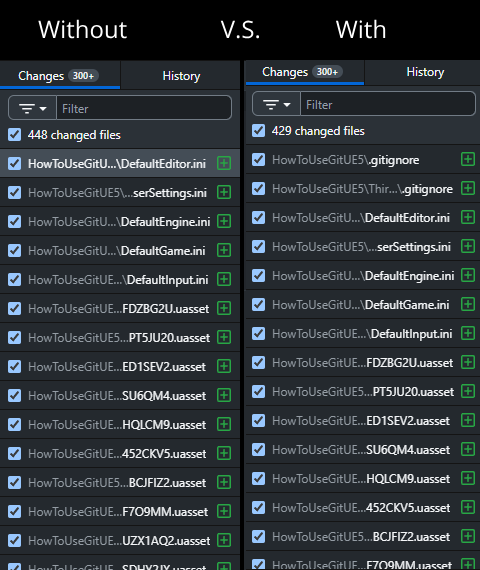Select SU6QM4.uasset file in the With panel
480x570 pixels.
pyautogui.click(x=363, y=450)
